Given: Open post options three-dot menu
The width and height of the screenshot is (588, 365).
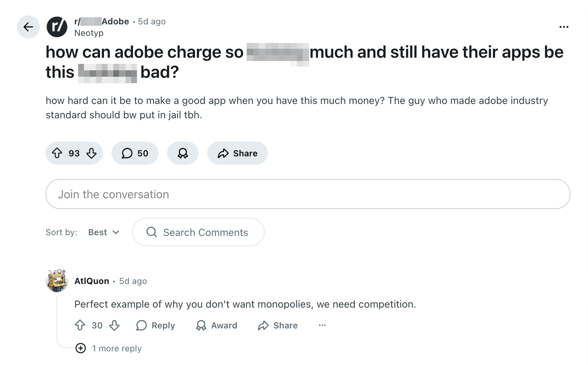Looking at the screenshot, I should pos(564,27).
